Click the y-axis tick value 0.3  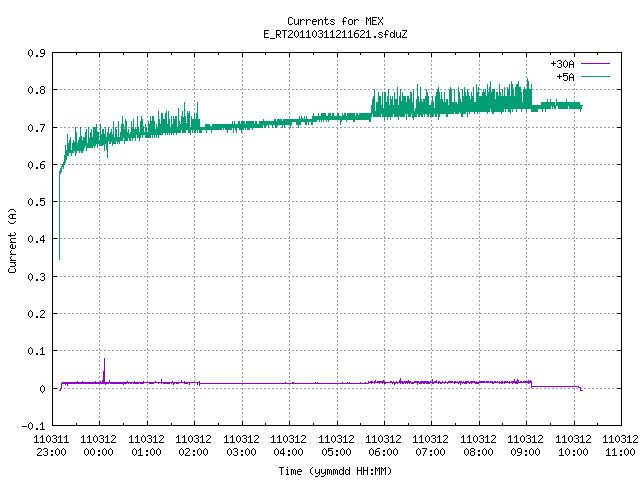[x=37, y=277]
